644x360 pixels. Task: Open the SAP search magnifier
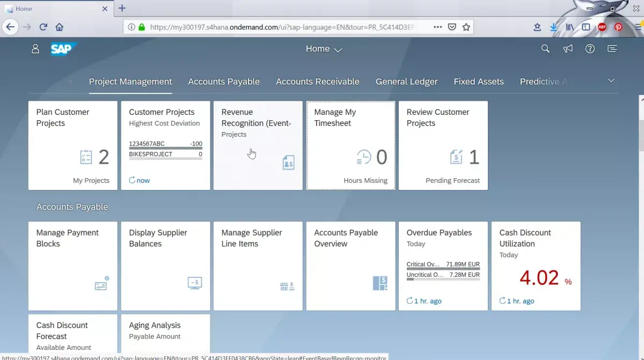[x=545, y=49]
